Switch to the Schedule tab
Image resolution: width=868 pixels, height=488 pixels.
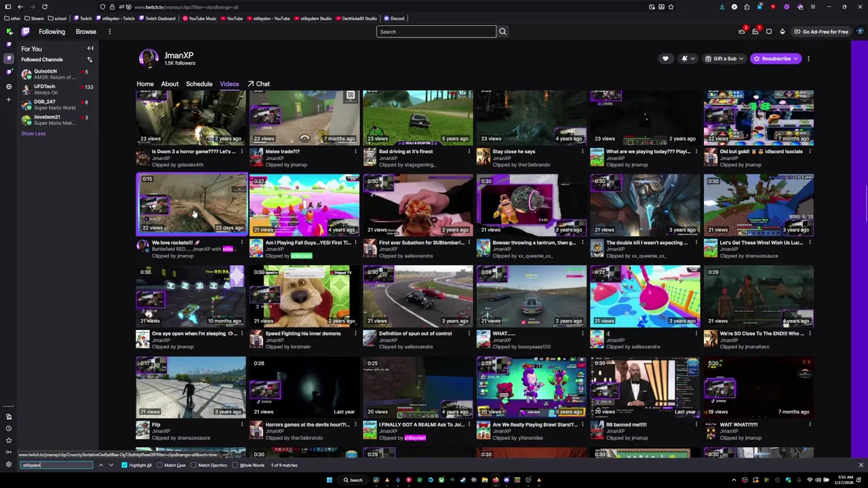(x=199, y=84)
